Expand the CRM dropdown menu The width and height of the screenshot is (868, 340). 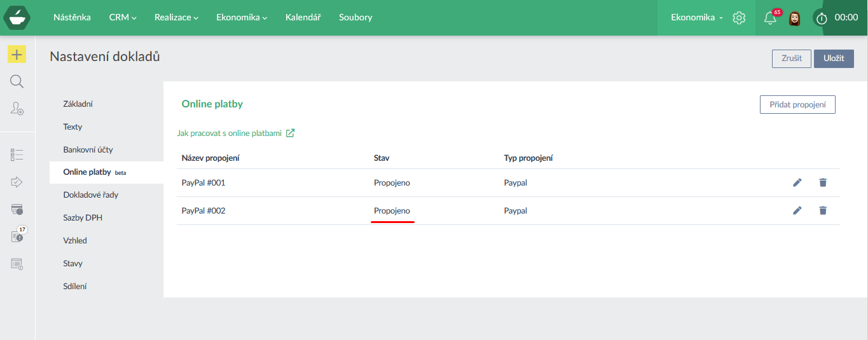(x=123, y=18)
